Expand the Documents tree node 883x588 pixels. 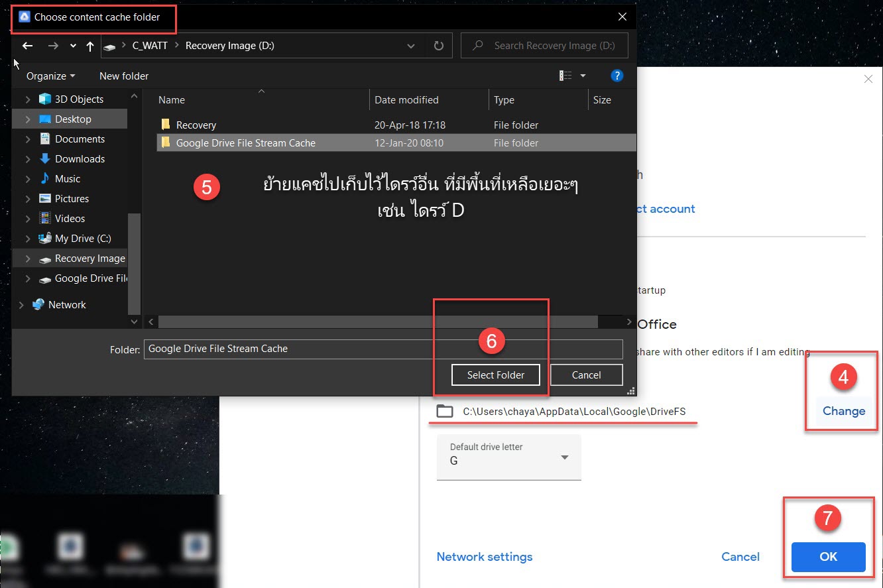coord(28,139)
